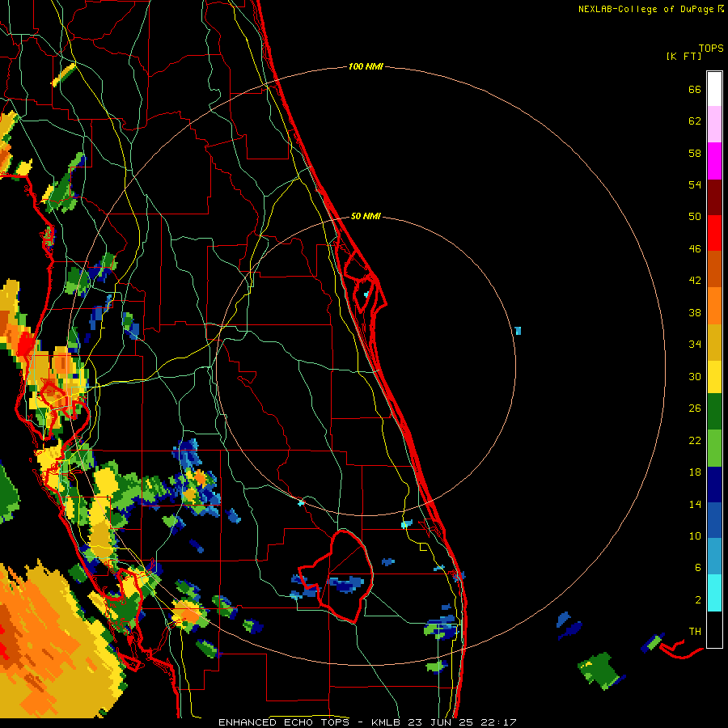Click the 'TOPS' legend title
Viewport: 728px width, 728px height.
[711, 49]
